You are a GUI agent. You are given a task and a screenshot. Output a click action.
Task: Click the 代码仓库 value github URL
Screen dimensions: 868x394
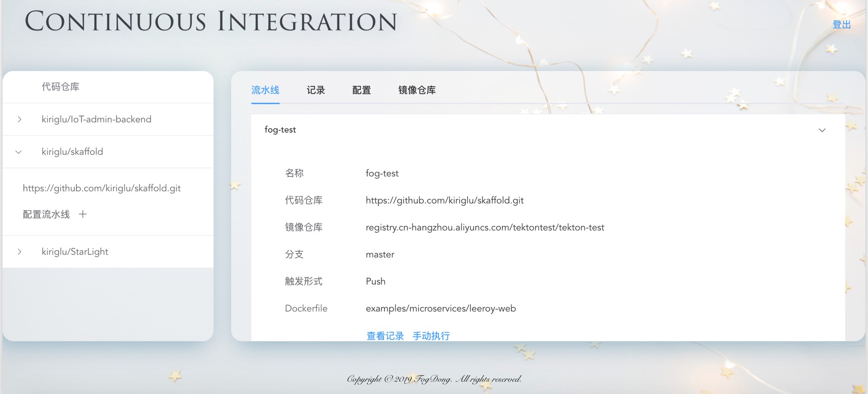tap(445, 201)
